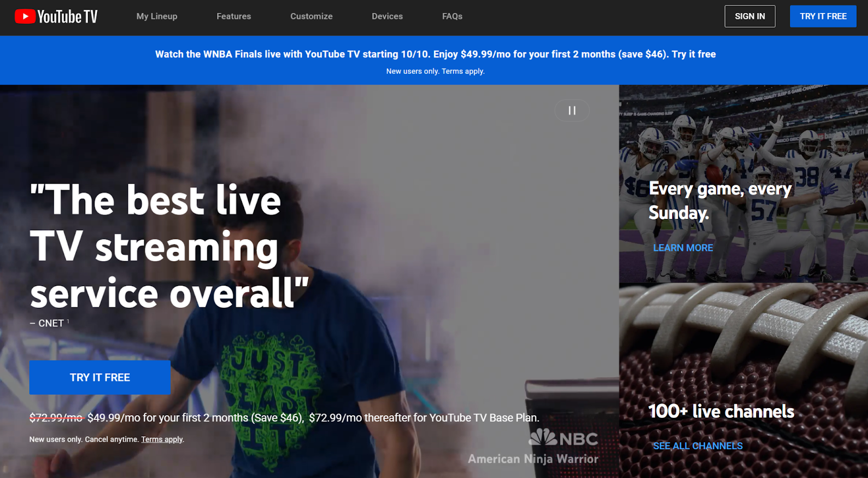Click the 'The best live TV streaming' headline
Viewport: 868px width, 478px height.
(169, 247)
